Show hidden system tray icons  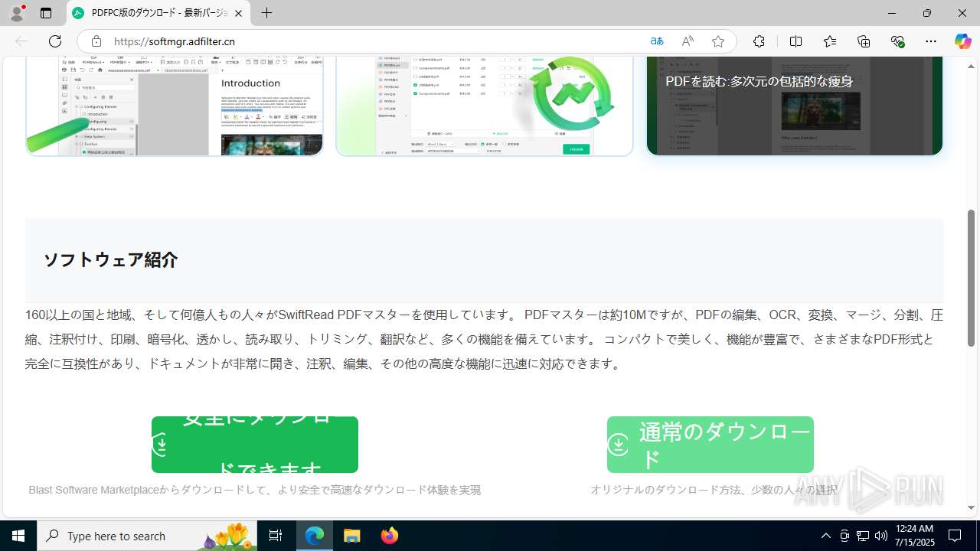coord(825,536)
